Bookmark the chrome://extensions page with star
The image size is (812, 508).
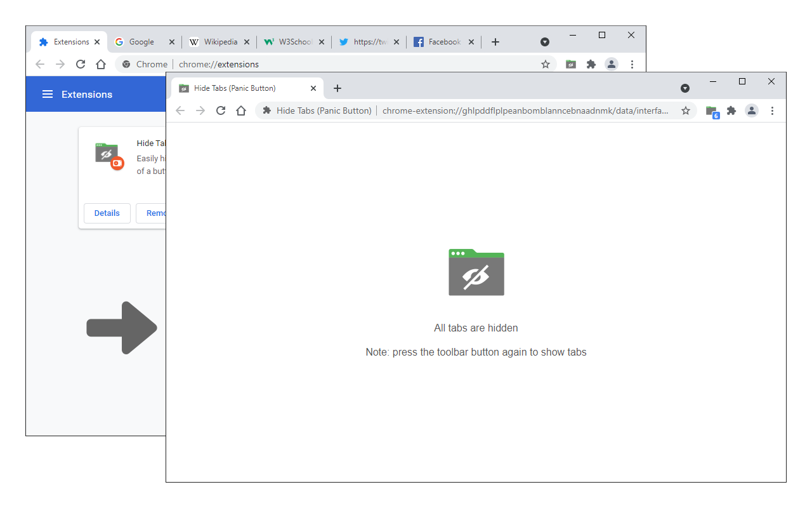click(x=545, y=64)
